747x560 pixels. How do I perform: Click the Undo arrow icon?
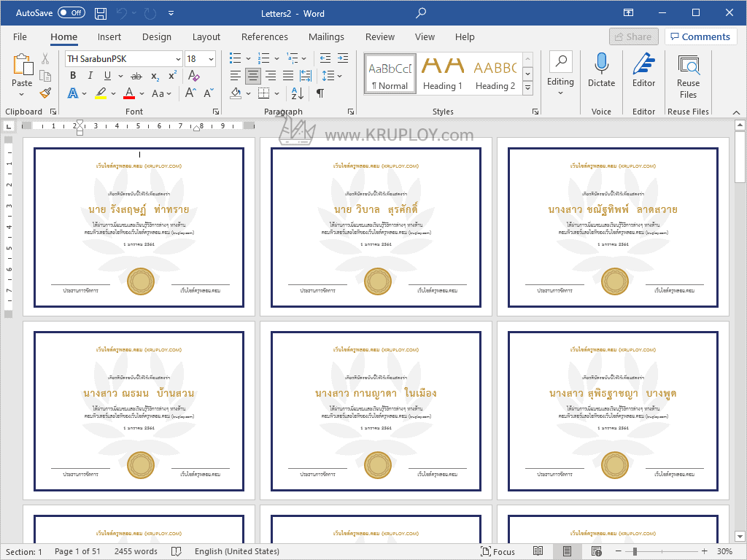coord(122,13)
